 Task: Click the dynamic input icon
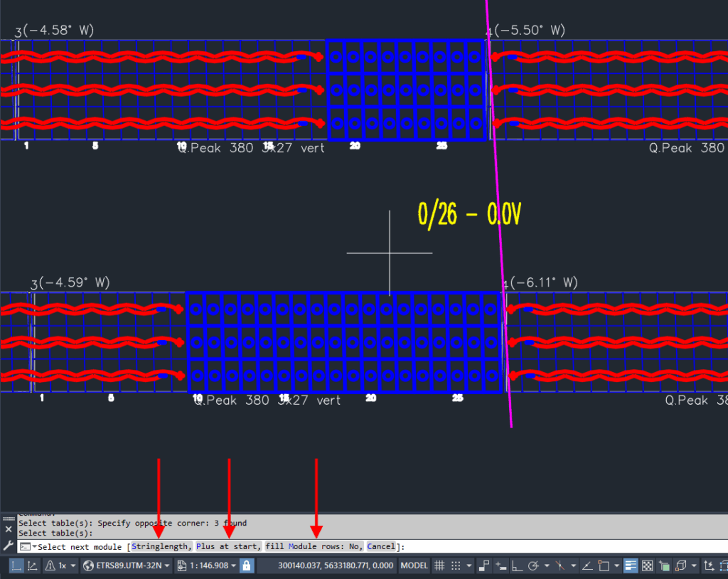tap(501, 566)
